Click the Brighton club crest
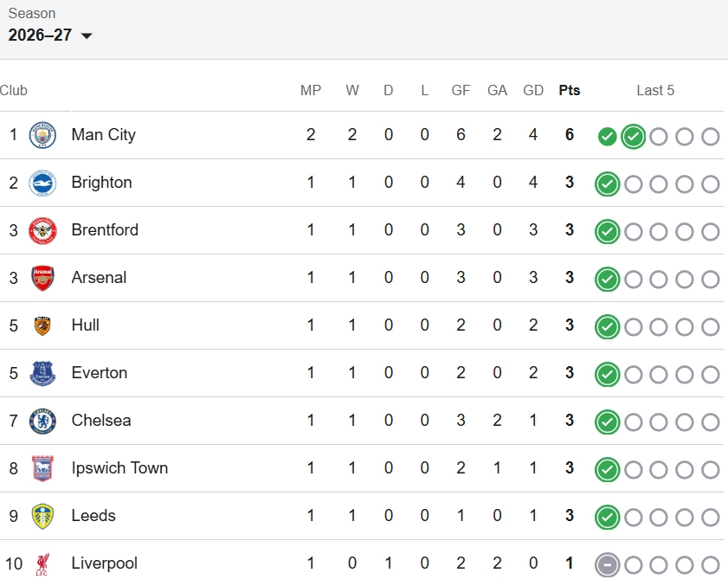The width and height of the screenshot is (728, 586). coord(42,183)
